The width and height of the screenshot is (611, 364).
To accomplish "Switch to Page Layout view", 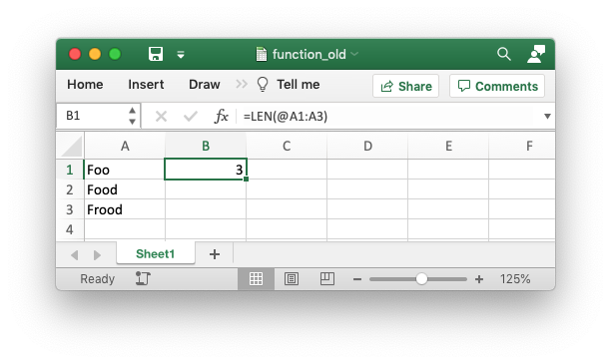I will pos(292,279).
